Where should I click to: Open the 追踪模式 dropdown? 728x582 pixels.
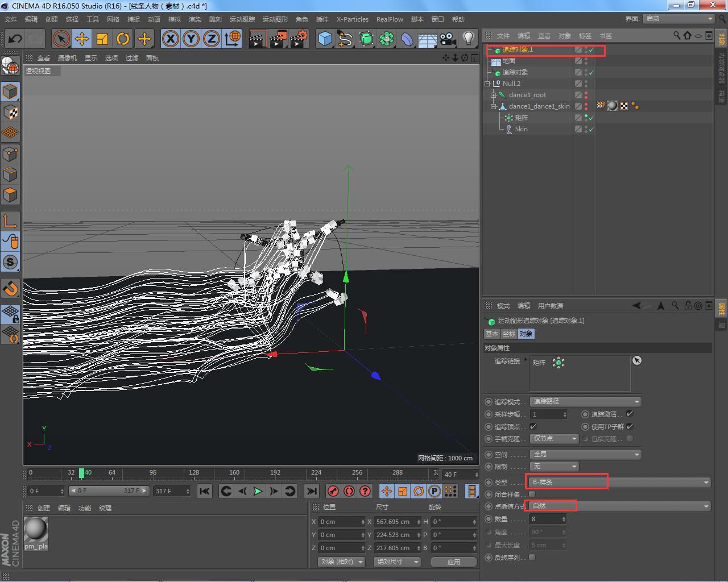[585, 402]
